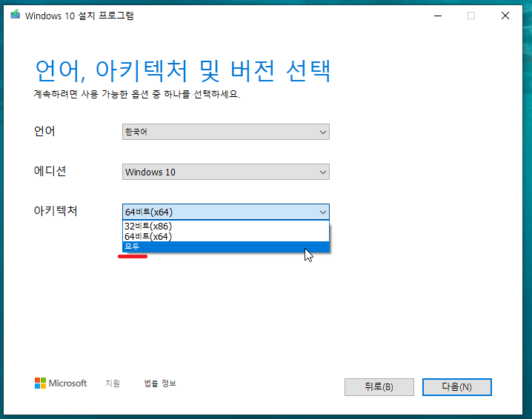
Task: Click the Windows 10 setup program title icon
Action: coord(16,15)
